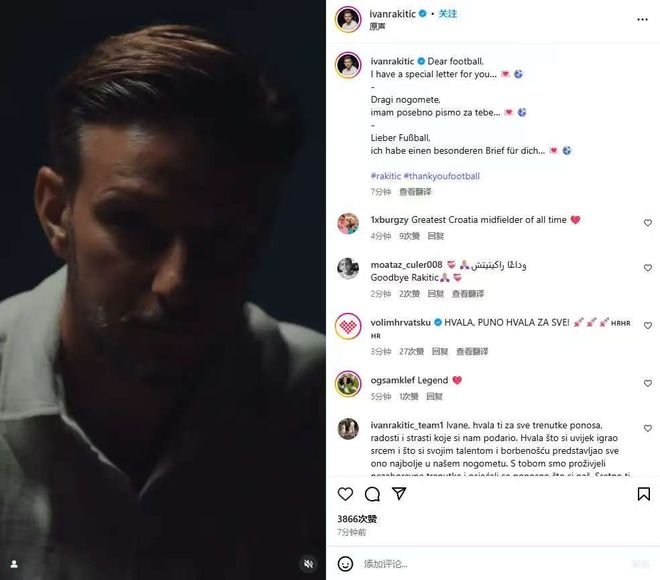The image size is (660, 580).
Task: Like 1xburgzy's comment with the heart
Action: point(648,223)
